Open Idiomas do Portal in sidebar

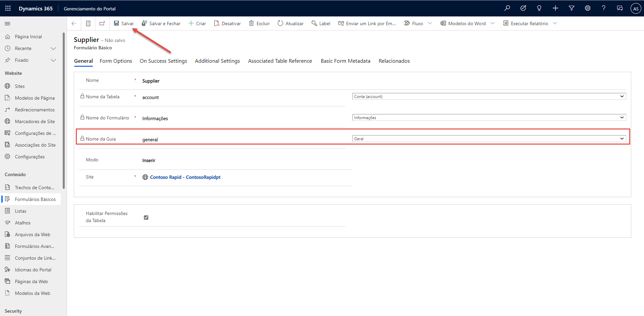tap(31, 270)
